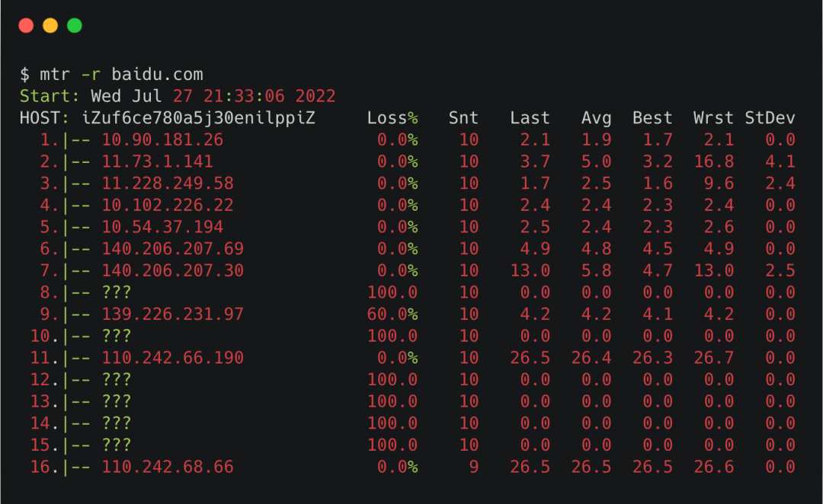Click IP address 10.90.181.26 on hop 1
This screenshot has height=504, width=823.
click(163, 139)
